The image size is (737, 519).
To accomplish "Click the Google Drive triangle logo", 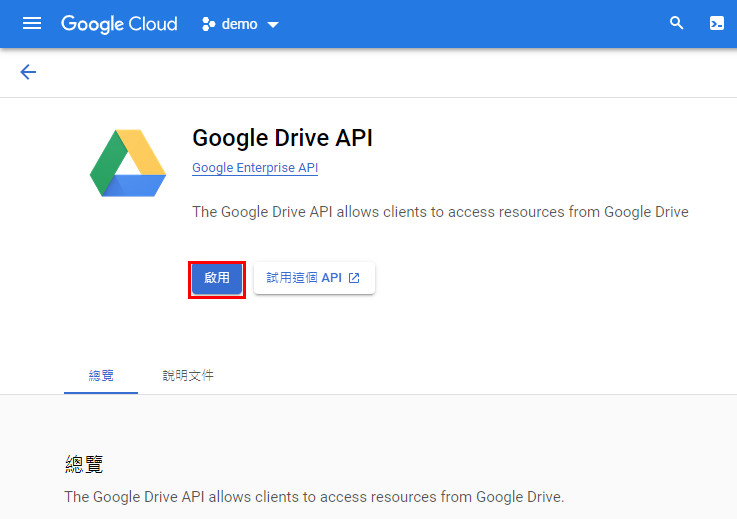I will click(x=128, y=163).
